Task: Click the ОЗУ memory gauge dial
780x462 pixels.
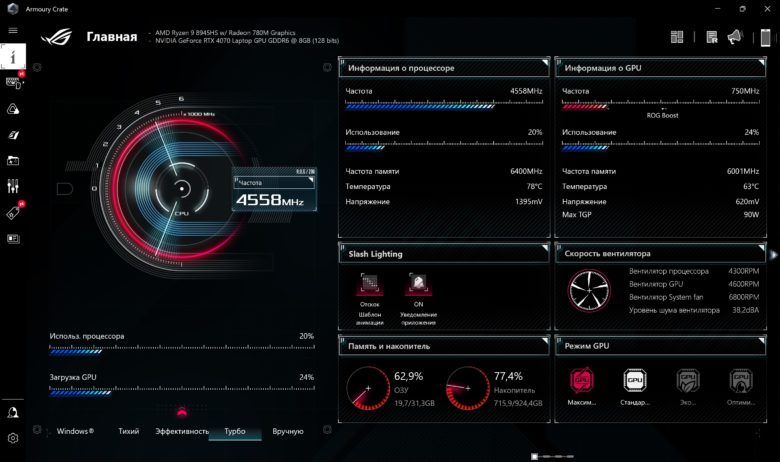Action: coord(368,388)
